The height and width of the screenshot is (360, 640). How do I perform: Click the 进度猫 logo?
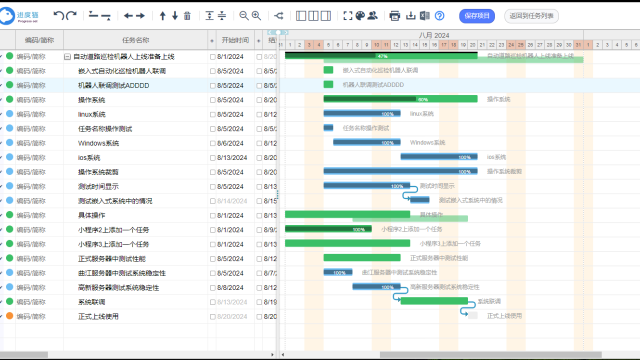tap(20, 16)
